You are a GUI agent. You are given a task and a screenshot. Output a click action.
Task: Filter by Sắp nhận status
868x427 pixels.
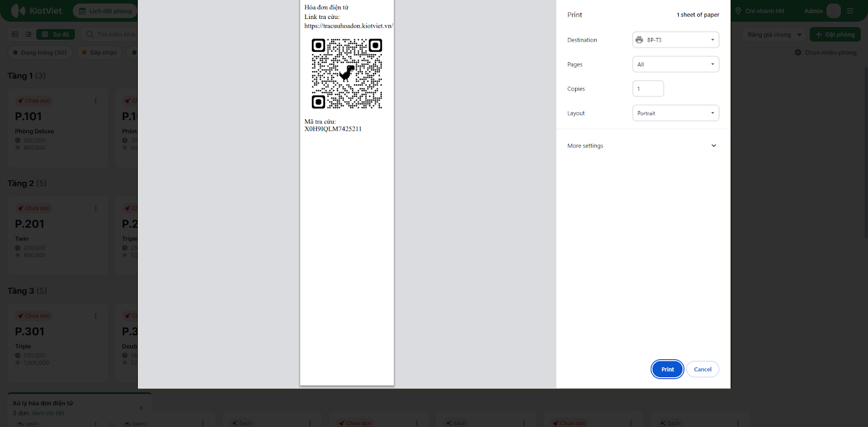(99, 53)
